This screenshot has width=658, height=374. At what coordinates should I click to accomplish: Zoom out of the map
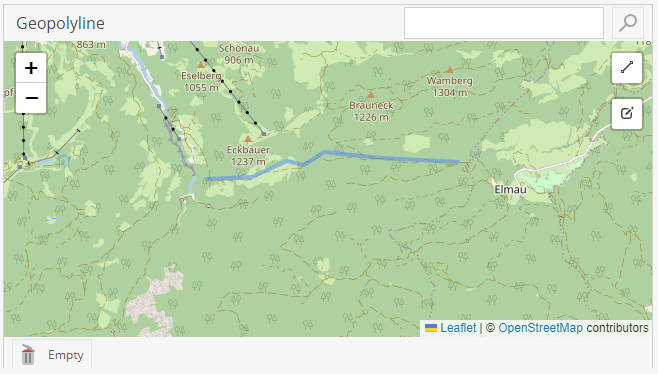coord(31,98)
